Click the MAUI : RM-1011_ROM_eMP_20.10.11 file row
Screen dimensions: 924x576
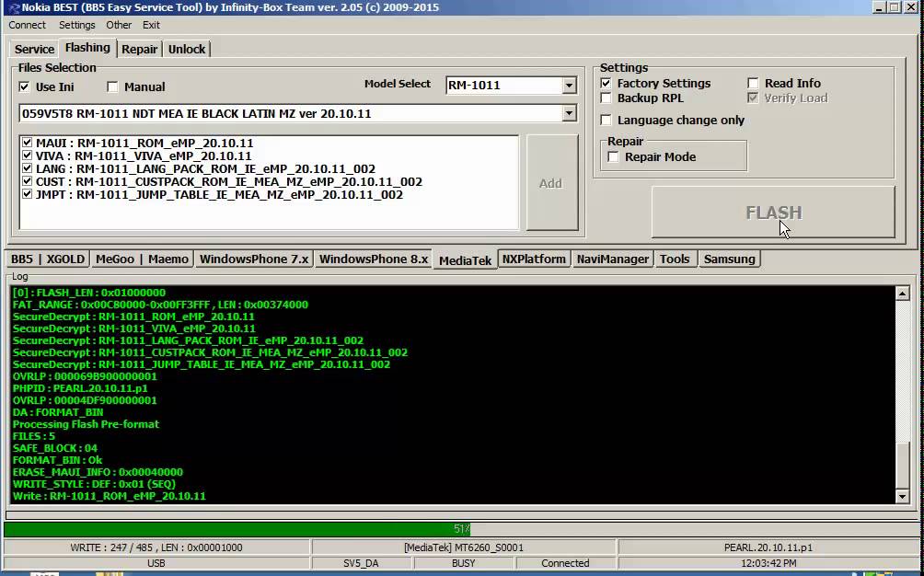[144, 143]
